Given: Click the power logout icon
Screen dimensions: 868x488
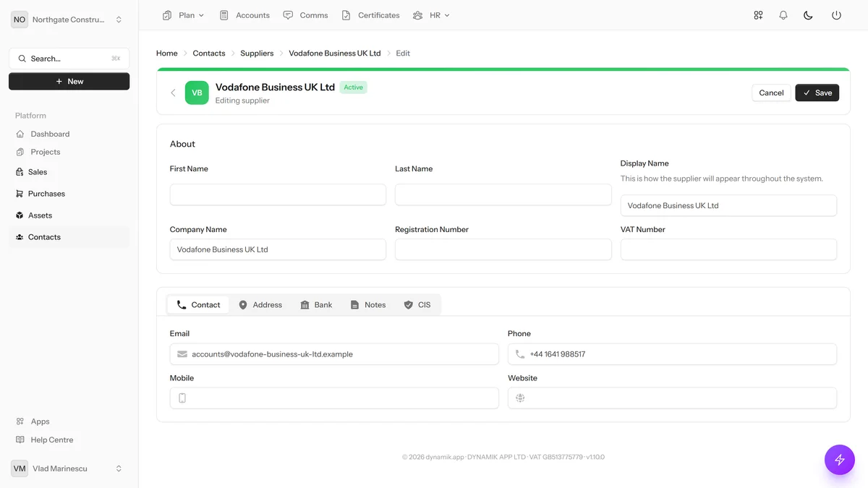Looking at the screenshot, I should 836,15.
